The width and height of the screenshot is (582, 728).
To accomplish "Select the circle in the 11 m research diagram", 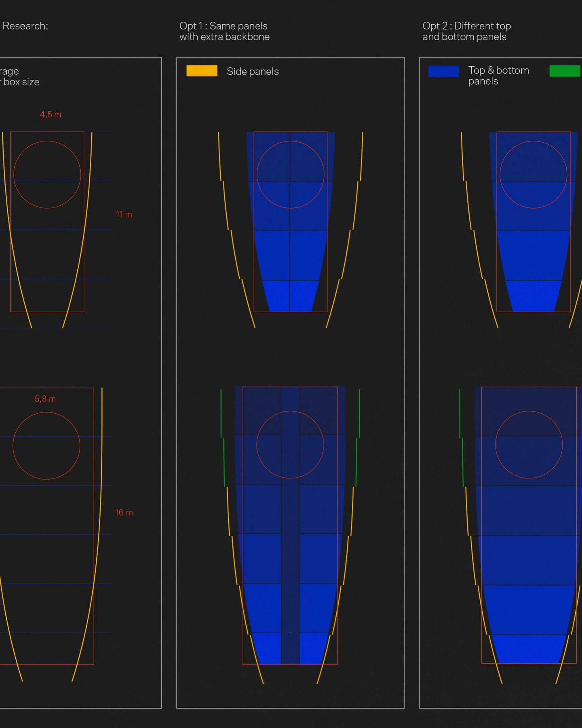I will [x=47, y=141].
